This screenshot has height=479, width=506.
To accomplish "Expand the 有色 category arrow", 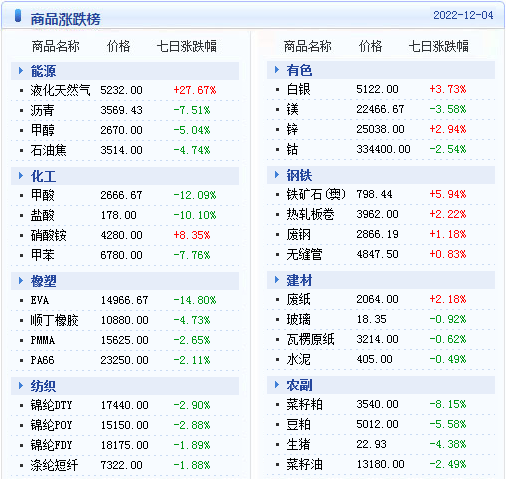I will coord(277,70).
